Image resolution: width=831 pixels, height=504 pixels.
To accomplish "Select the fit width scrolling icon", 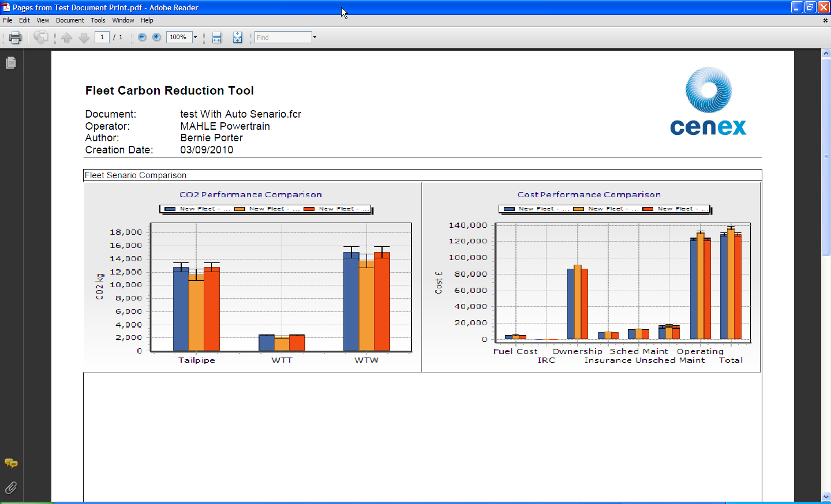I will [217, 37].
